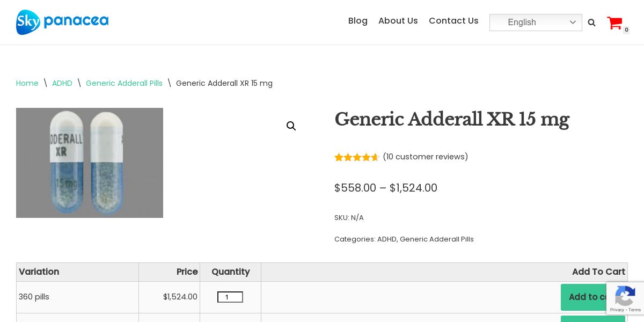Open Generic Adderall Pills breadcrumb

[124, 83]
